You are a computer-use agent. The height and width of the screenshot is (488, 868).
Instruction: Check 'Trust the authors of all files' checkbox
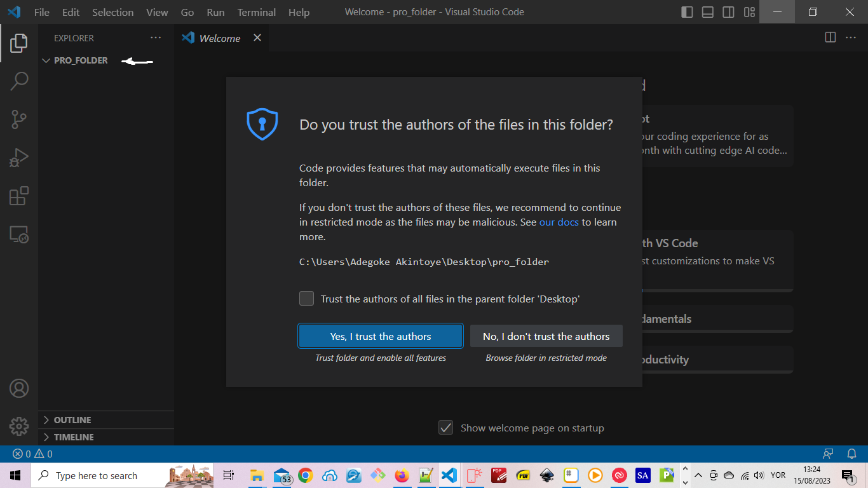click(307, 299)
